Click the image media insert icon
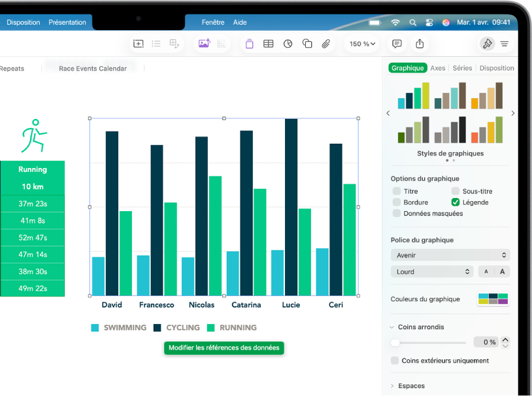 [x=204, y=44]
